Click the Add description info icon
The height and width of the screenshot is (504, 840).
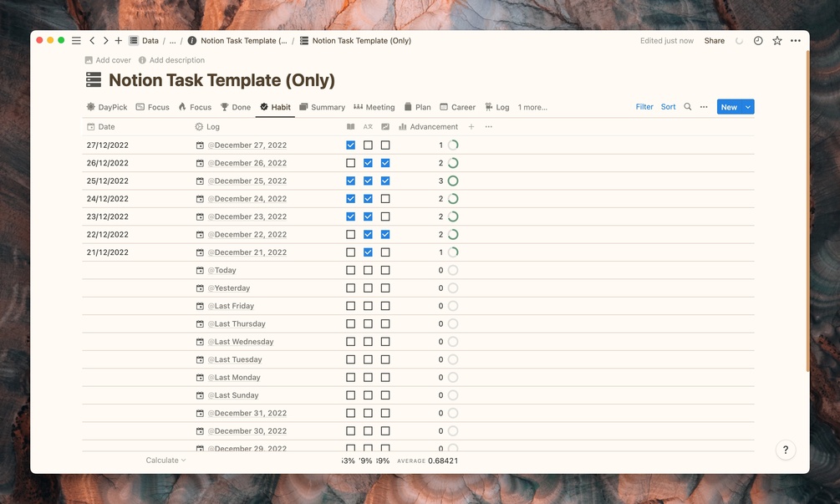coord(142,60)
